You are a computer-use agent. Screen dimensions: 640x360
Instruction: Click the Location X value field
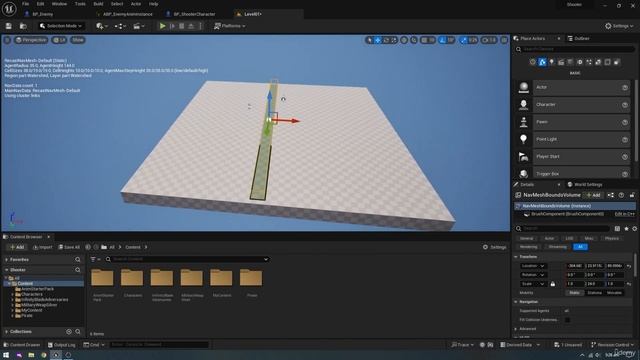(x=575, y=266)
